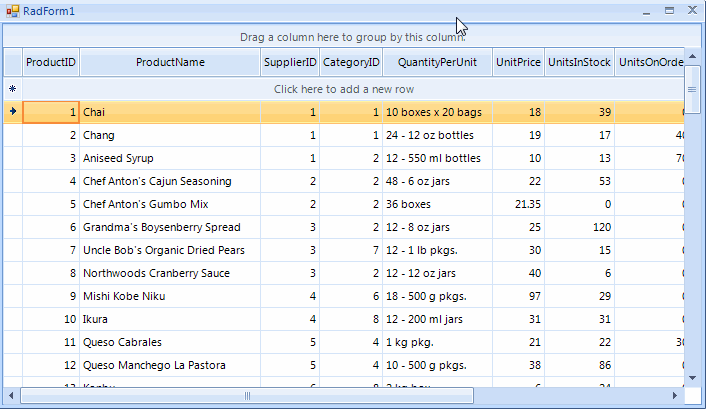Click the QuantityPerUnit column header
The image size is (706, 409).
437,62
